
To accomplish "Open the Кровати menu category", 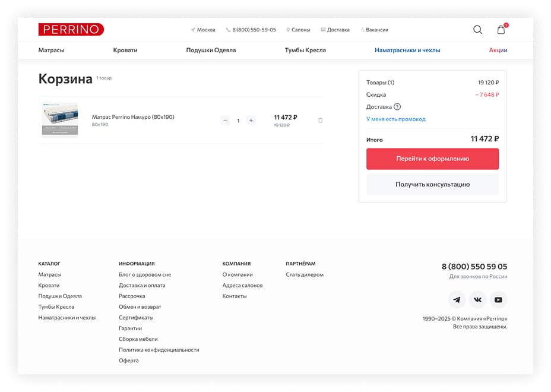I will pos(125,50).
